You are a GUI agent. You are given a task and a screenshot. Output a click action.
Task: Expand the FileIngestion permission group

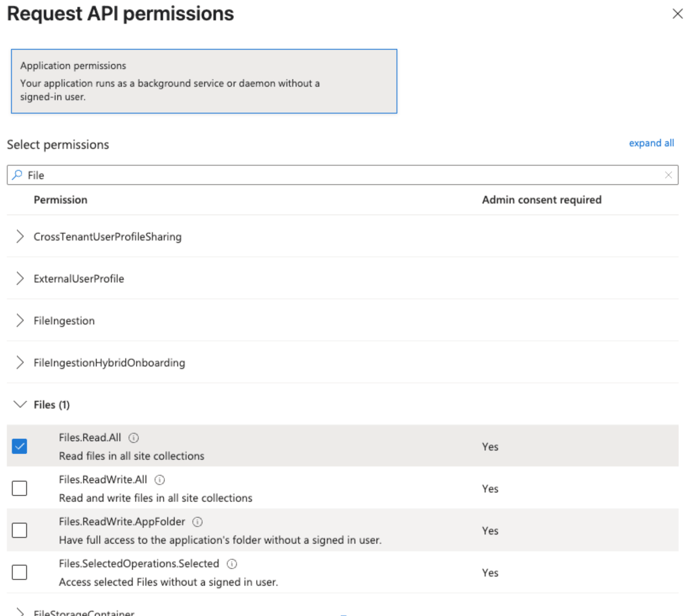tap(20, 321)
